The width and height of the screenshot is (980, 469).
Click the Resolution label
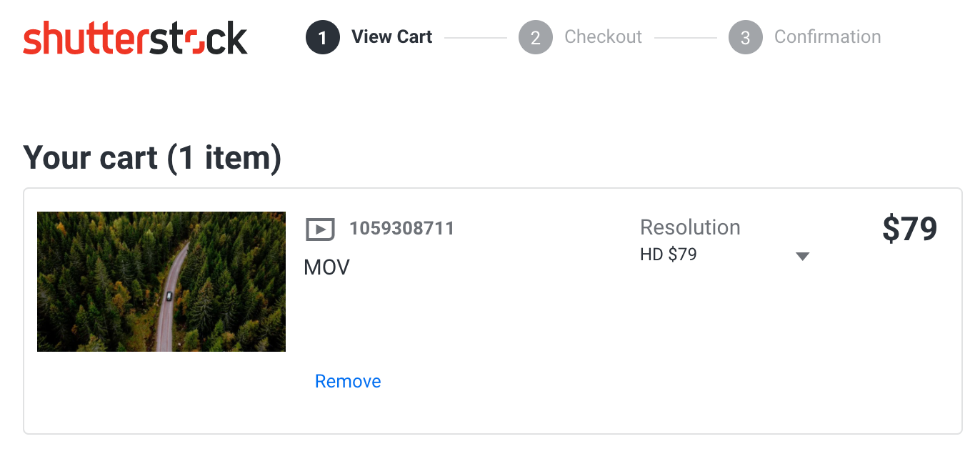coord(690,227)
